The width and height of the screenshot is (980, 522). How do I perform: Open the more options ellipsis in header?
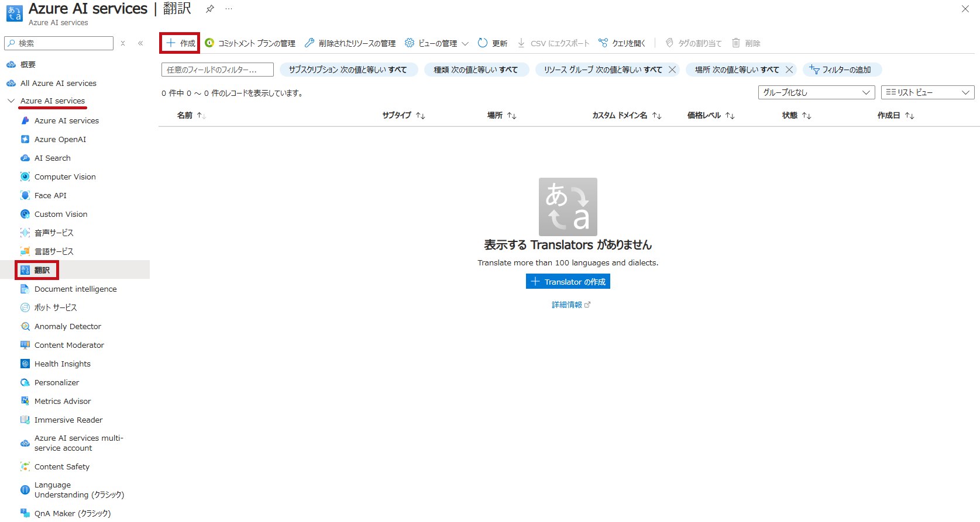(229, 9)
